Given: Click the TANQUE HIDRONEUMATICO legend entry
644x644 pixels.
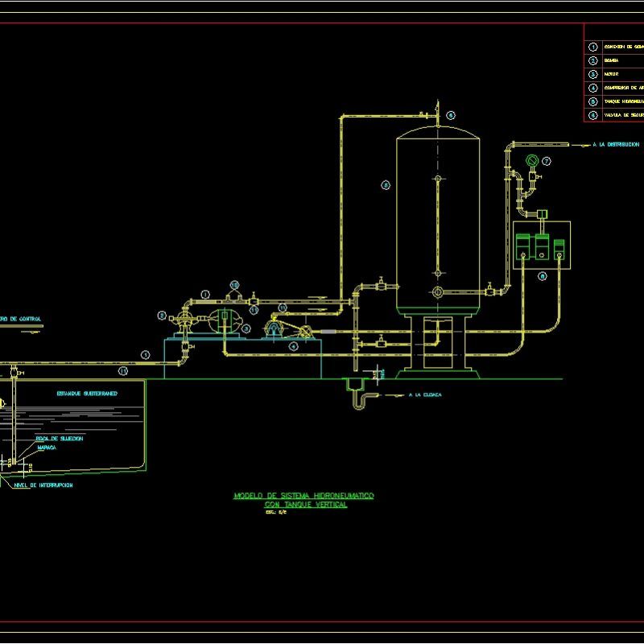Looking at the screenshot, I should click(x=622, y=101).
